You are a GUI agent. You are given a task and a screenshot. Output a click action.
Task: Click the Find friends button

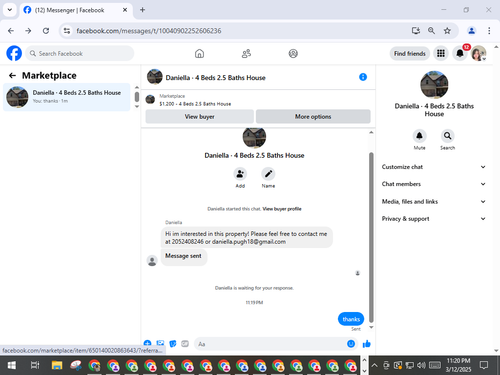pos(410,53)
